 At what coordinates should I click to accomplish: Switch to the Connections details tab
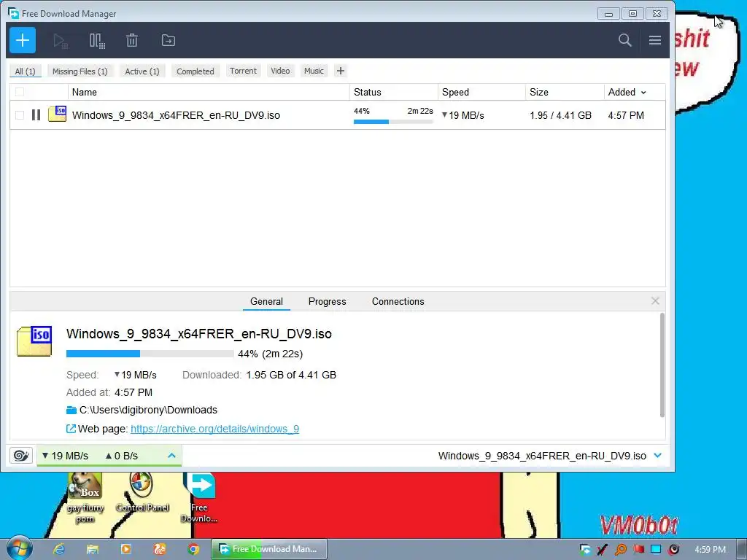[398, 301]
